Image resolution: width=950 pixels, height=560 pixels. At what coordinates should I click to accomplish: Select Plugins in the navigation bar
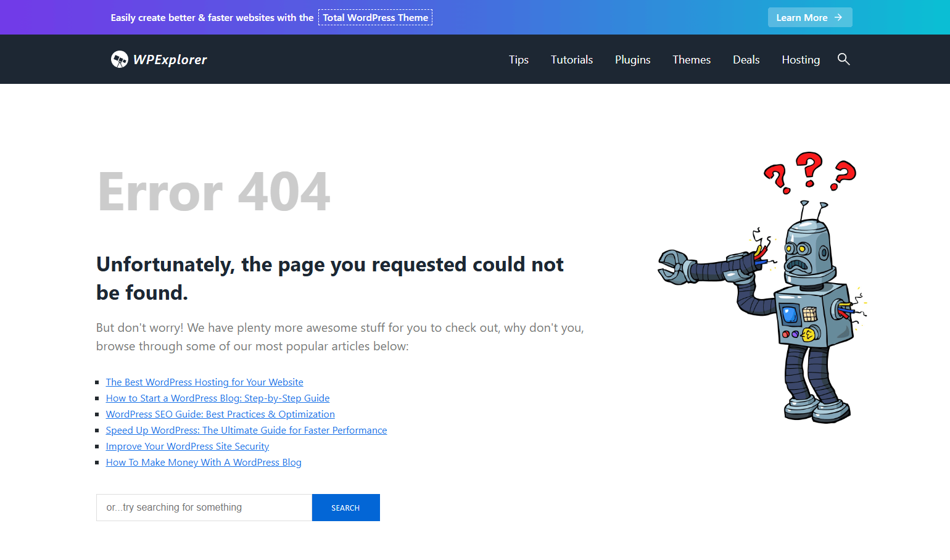632,60
